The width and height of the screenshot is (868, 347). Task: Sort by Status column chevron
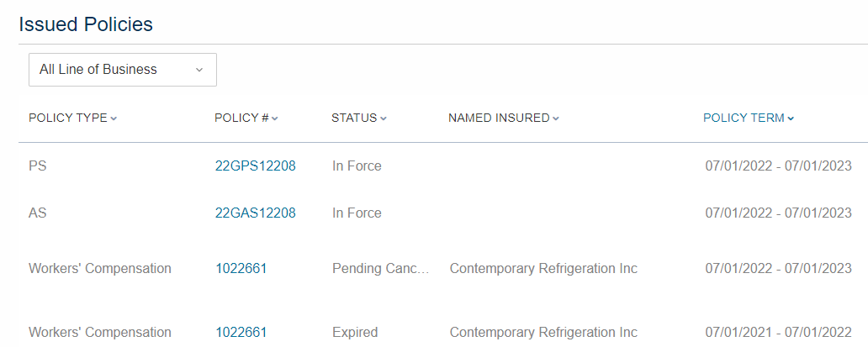384,118
